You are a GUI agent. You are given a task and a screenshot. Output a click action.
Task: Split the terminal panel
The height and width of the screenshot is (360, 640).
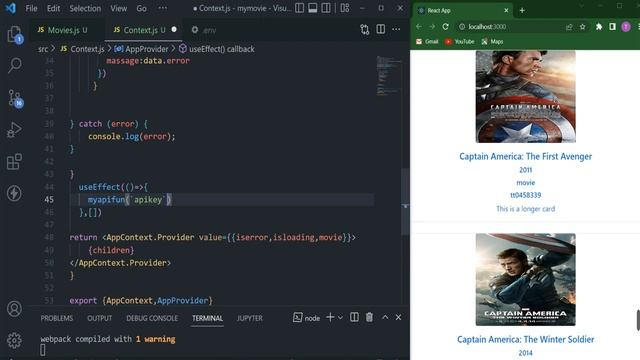354,317
